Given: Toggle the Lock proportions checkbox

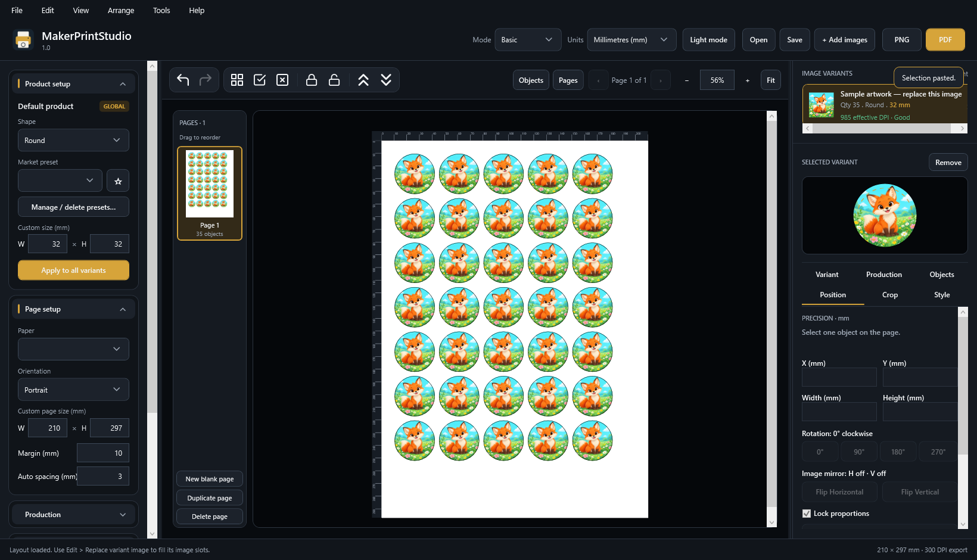Looking at the screenshot, I should click(x=807, y=514).
